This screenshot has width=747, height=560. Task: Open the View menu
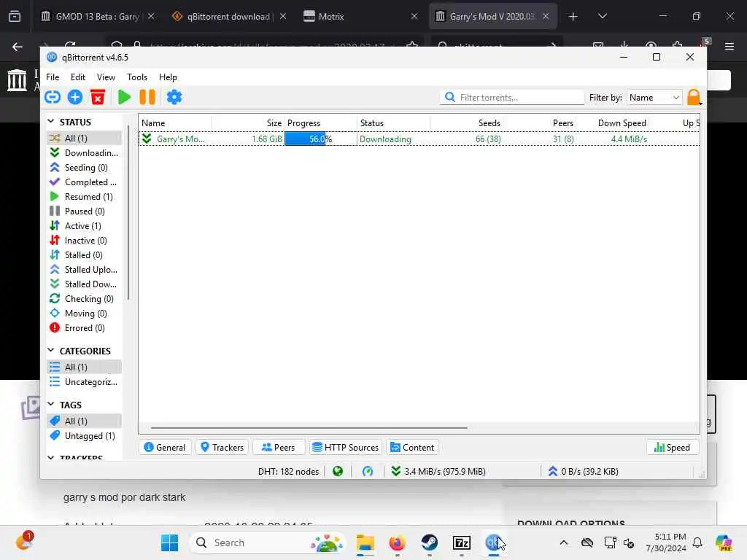106,77
